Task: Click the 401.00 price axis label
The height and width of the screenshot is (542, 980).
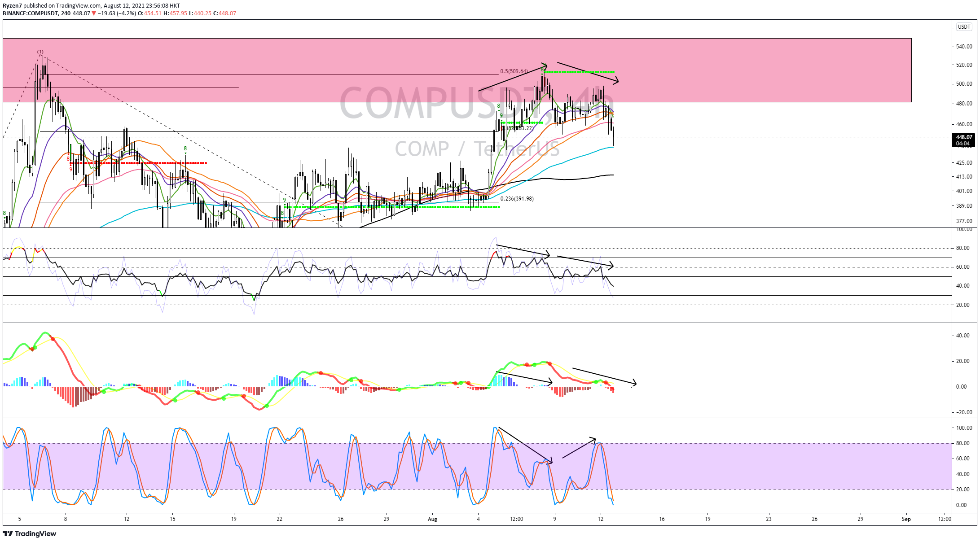Action: click(964, 191)
